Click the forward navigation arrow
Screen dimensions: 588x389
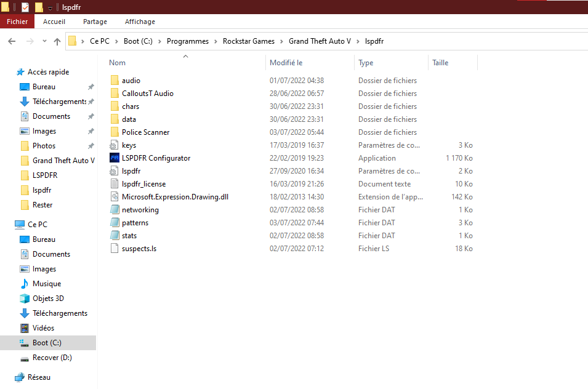(x=30, y=41)
